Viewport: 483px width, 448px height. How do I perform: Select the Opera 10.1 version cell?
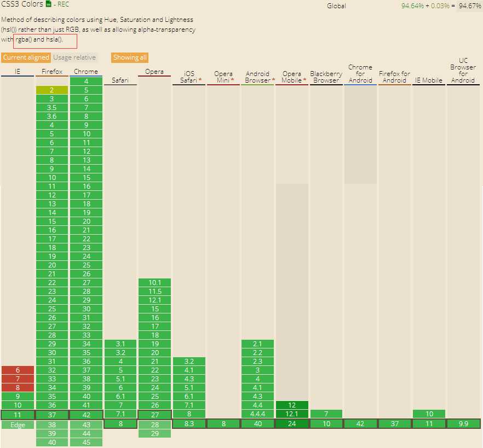(154, 282)
